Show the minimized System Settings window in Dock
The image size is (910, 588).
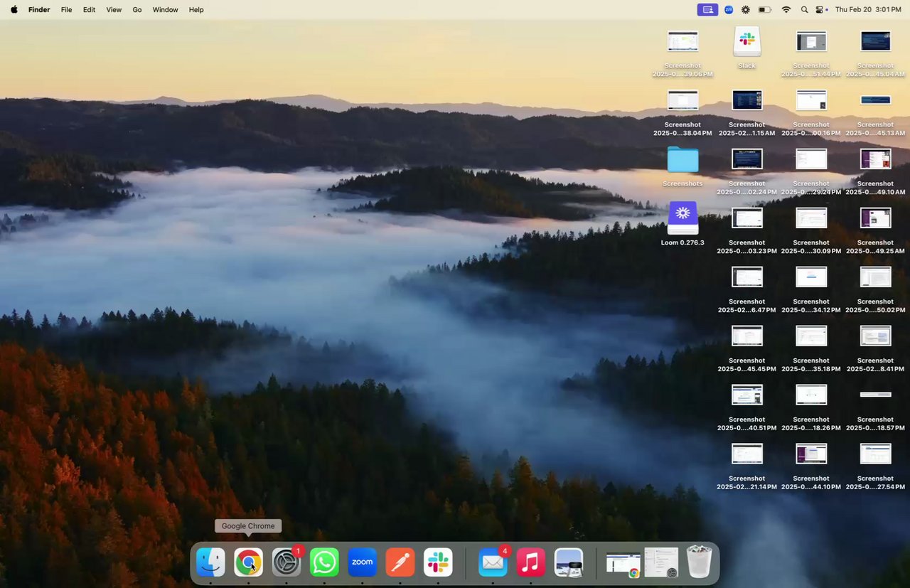pyautogui.click(x=662, y=562)
